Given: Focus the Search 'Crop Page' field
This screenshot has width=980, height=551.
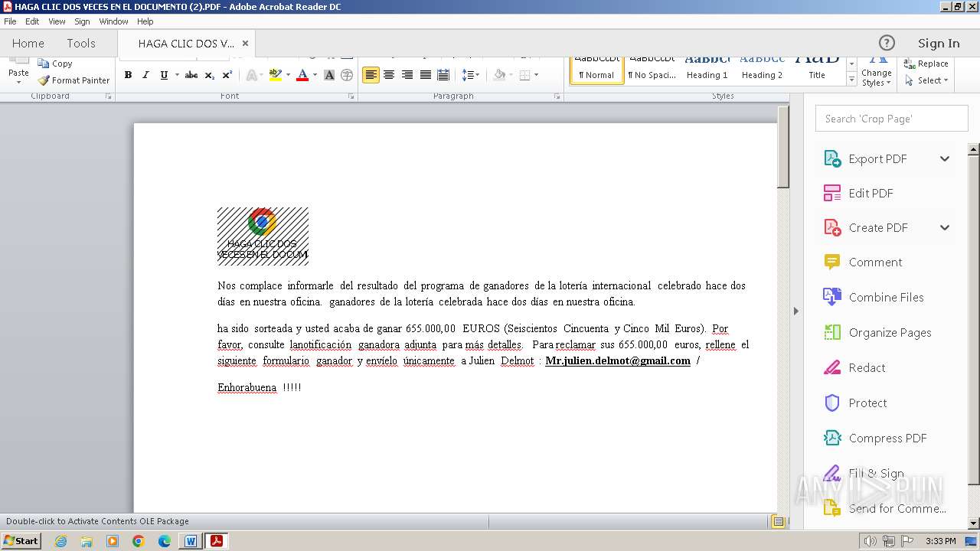Looking at the screenshot, I should pyautogui.click(x=892, y=119).
